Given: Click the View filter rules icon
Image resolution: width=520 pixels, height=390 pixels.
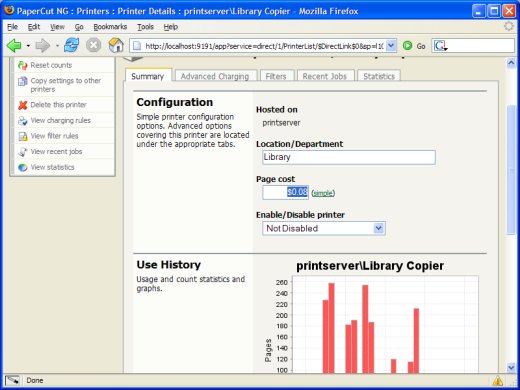Looking at the screenshot, I should click(22, 136).
